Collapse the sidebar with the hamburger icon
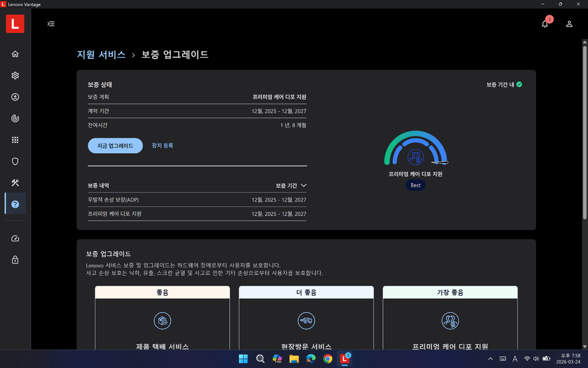This screenshot has height=368, width=588. click(x=50, y=23)
